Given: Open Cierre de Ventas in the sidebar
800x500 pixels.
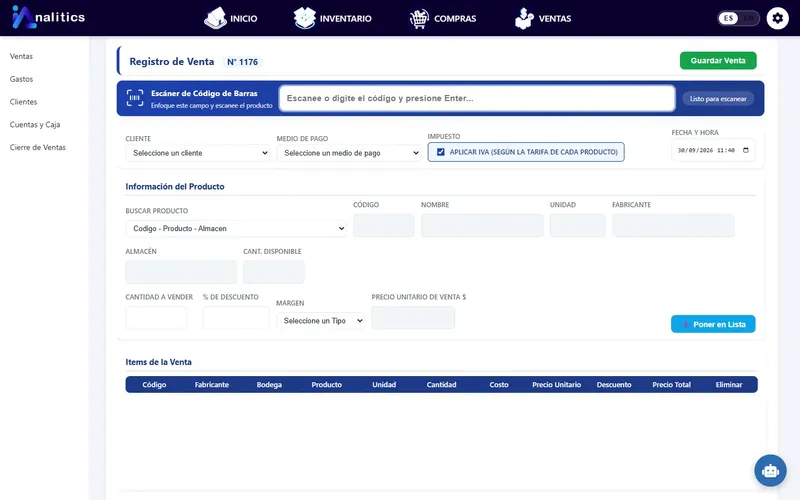Looking at the screenshot, I should point(38,147).
